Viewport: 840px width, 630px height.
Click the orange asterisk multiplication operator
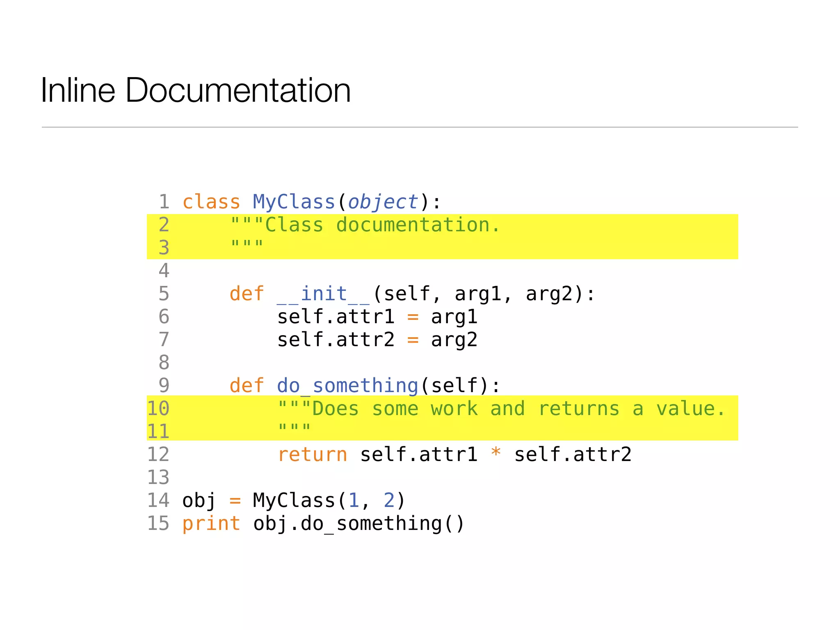point(496,453)
